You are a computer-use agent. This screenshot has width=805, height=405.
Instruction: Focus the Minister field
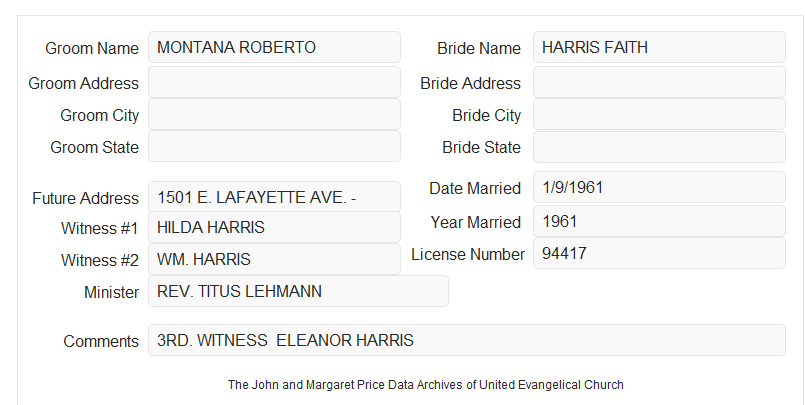pyautogui.click(x=298, y=291)
